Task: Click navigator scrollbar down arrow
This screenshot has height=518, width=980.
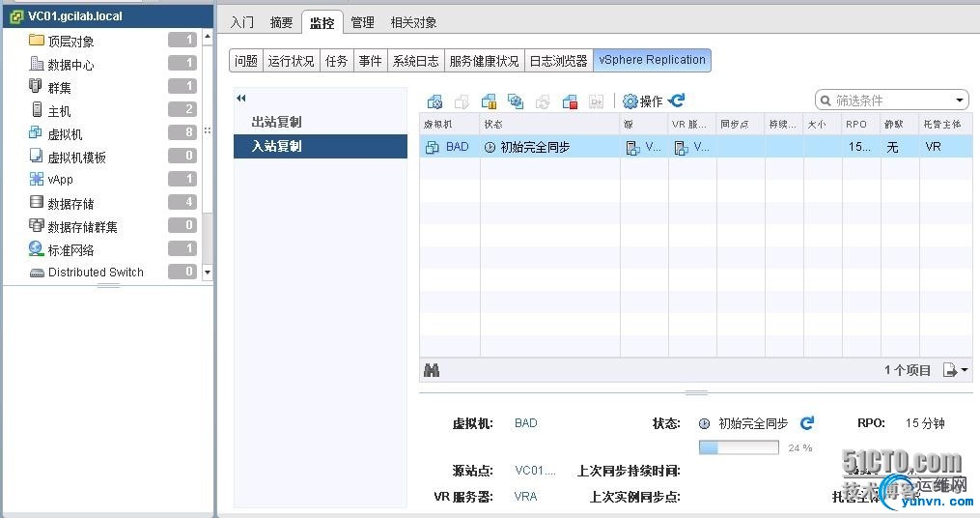Action: (x=208, y=273)
